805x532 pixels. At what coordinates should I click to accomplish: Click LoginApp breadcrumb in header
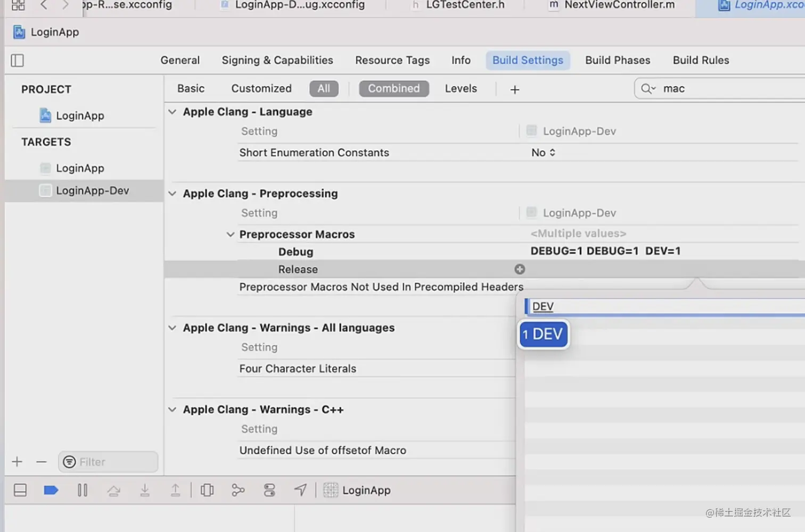pos(55,32)
